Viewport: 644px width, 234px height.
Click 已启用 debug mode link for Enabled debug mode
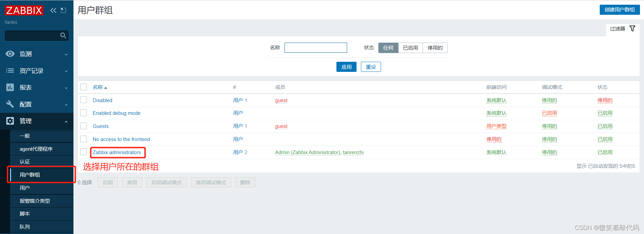[x=549, y=113]
